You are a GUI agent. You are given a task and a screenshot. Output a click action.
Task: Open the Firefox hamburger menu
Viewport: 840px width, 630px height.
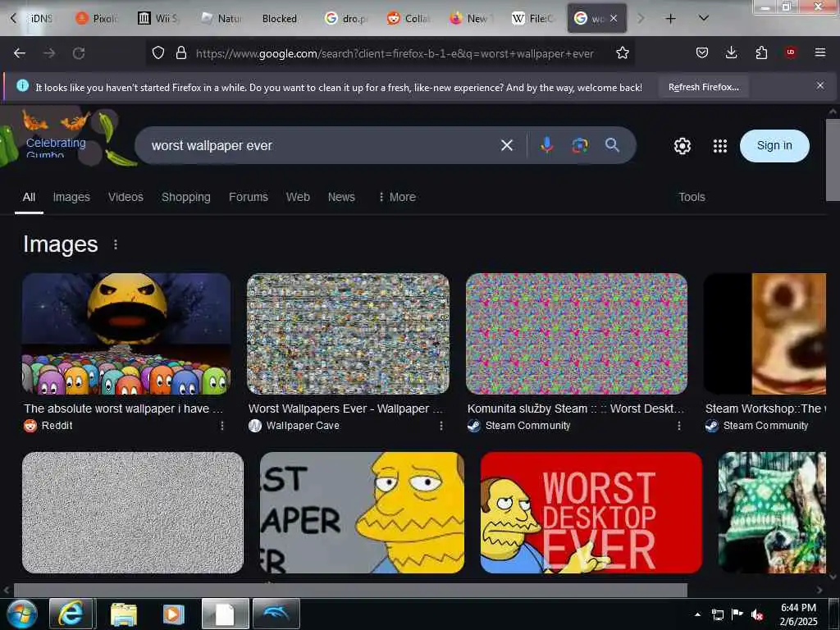tap(819, 52)
